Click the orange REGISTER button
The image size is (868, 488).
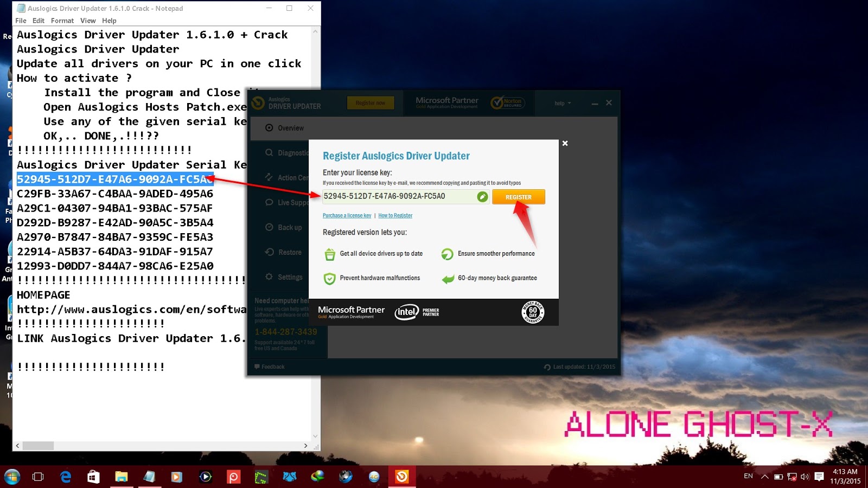pyautogui.click(x=518, y=197)
